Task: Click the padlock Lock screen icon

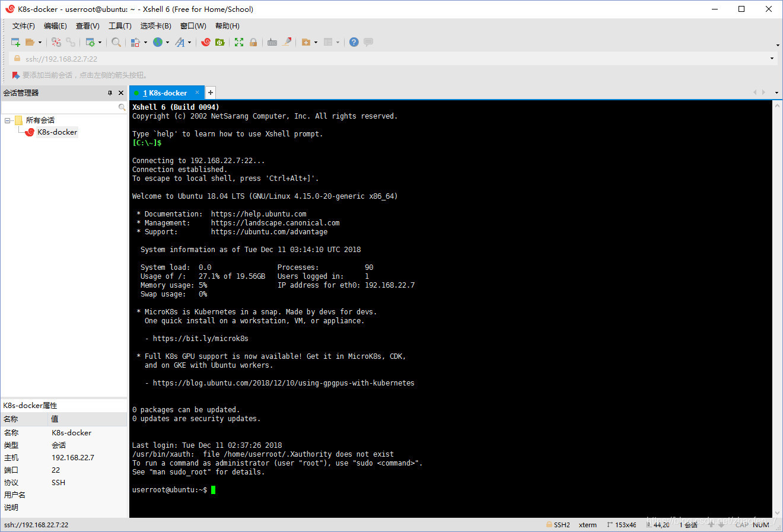Action: 253,42
